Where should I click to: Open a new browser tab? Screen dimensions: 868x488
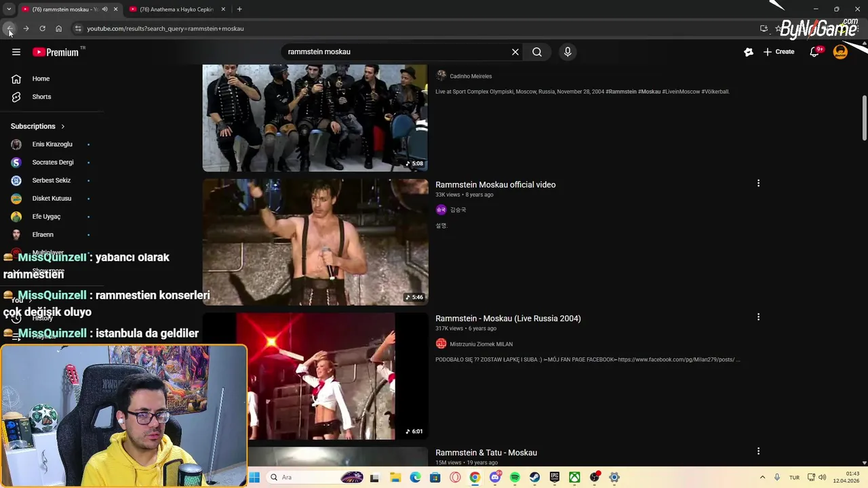click(239, 9)
